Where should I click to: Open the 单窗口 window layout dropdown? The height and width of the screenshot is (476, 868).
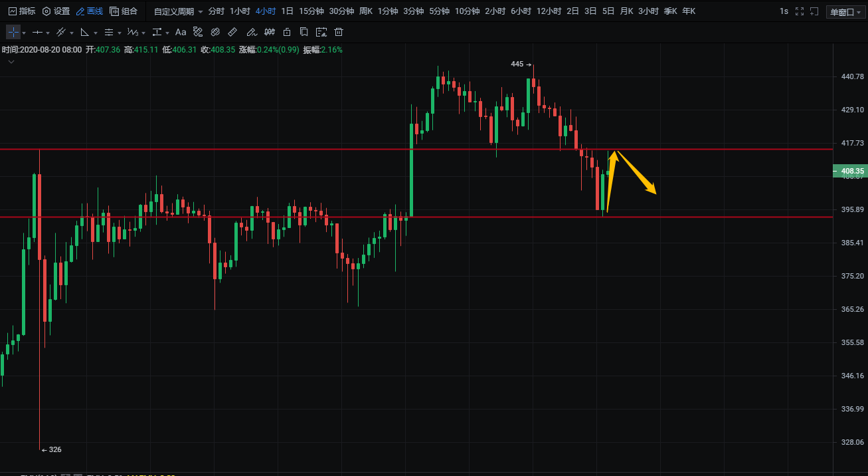[845, 11]
